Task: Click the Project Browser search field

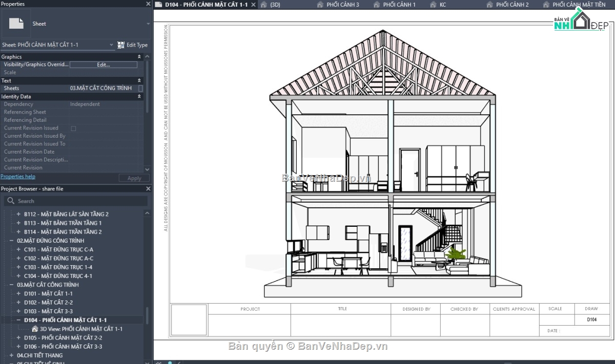Action: (77, 201)
